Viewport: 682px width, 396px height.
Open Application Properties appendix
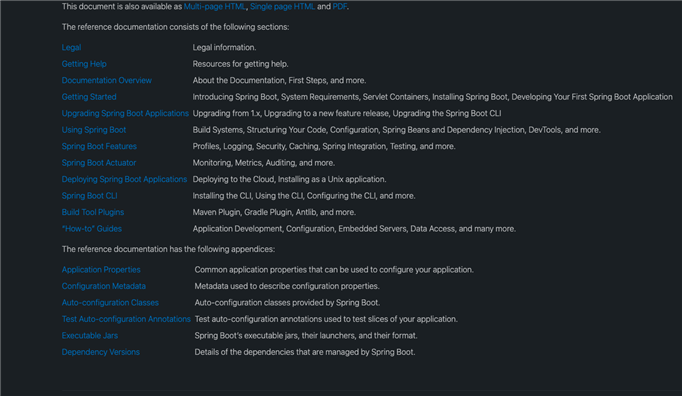[x=101, y=270]
